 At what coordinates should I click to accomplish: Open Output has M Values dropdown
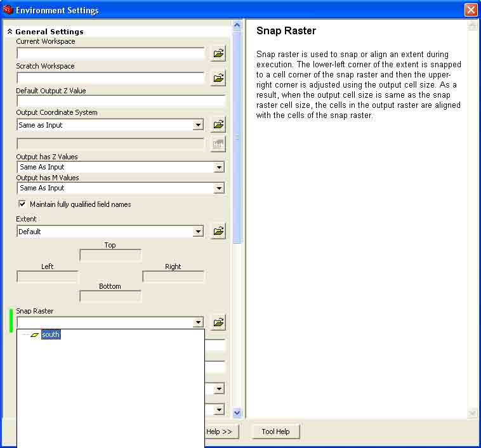pyautogui.click(x=219, y=188)
